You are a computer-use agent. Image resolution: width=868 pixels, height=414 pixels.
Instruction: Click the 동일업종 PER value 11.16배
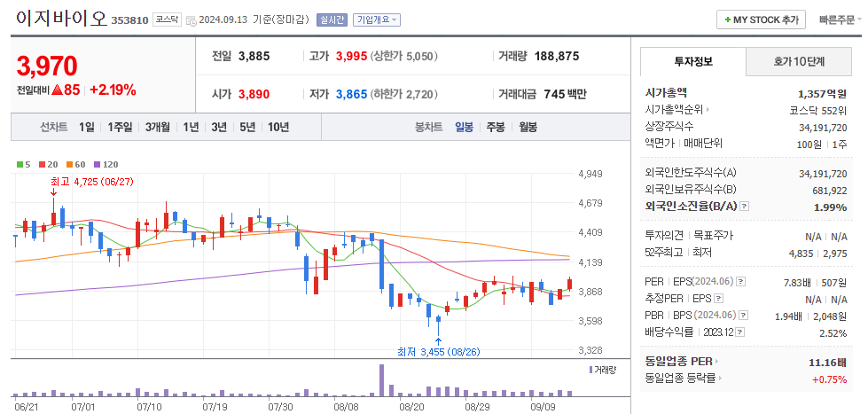[x=827, y=363]
